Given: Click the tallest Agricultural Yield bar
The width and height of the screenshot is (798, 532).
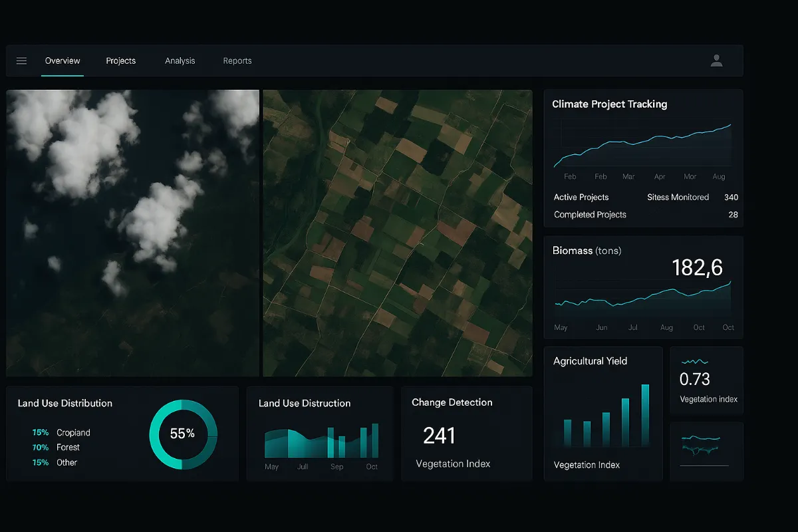Looking at the screenshot, I should click(645, 415).
